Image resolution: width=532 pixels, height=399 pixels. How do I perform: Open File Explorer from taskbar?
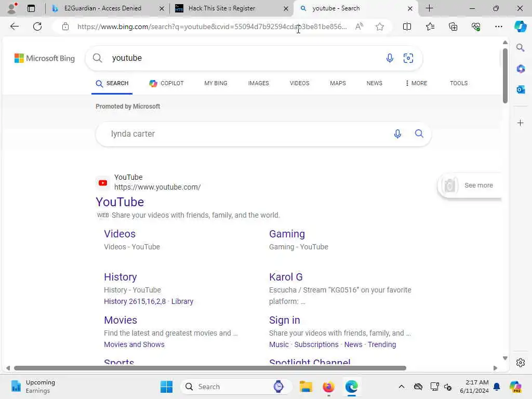tap(305, 387)
